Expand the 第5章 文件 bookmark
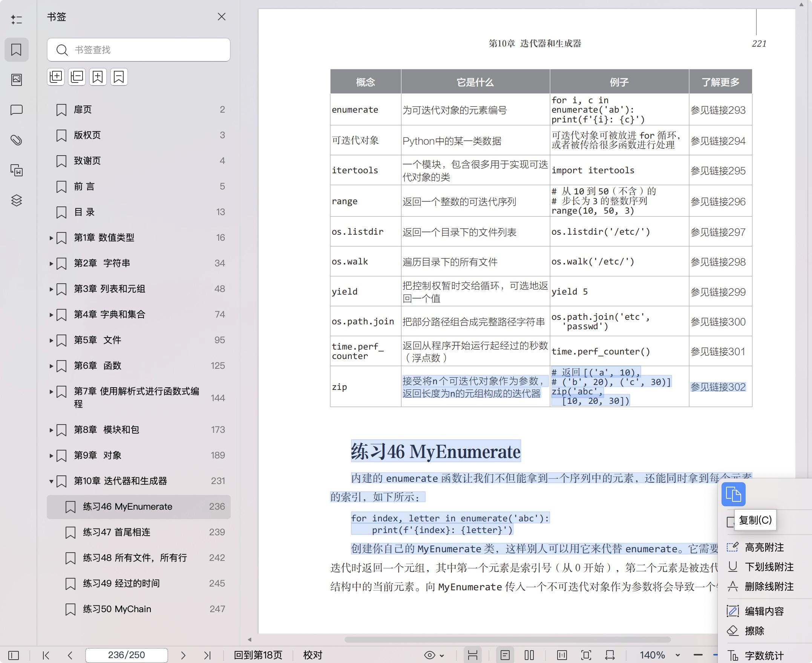812x663 pixels. coord(51,340)
